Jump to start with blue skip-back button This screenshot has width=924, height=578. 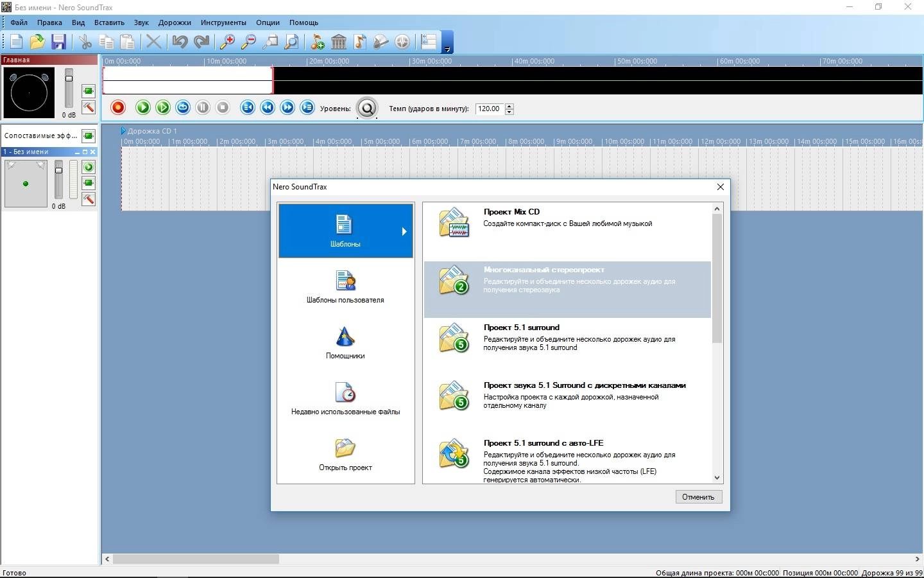248,107
